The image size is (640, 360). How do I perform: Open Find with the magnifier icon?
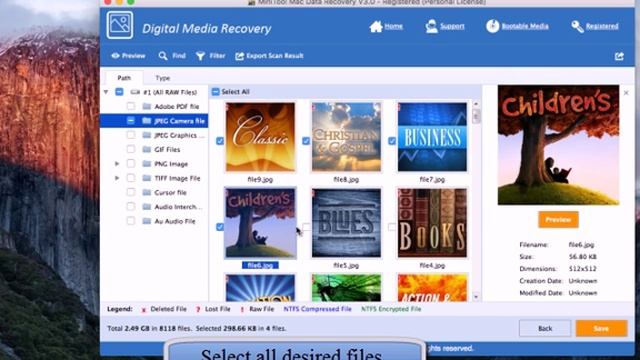click(x=163, y=56)
